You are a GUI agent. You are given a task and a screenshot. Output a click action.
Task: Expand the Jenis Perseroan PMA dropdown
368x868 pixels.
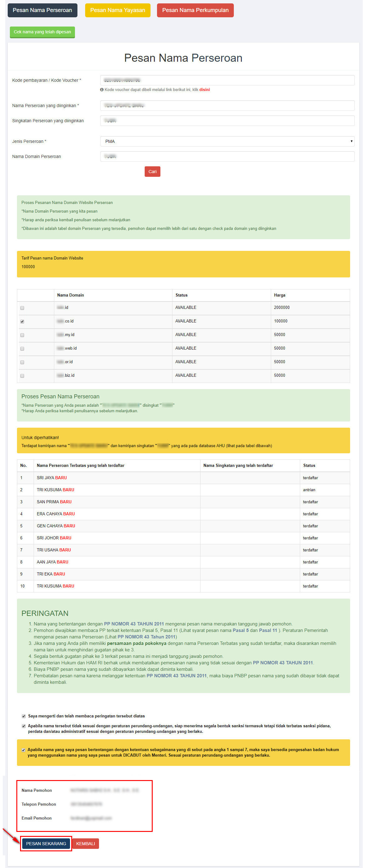tap(227, 141)
